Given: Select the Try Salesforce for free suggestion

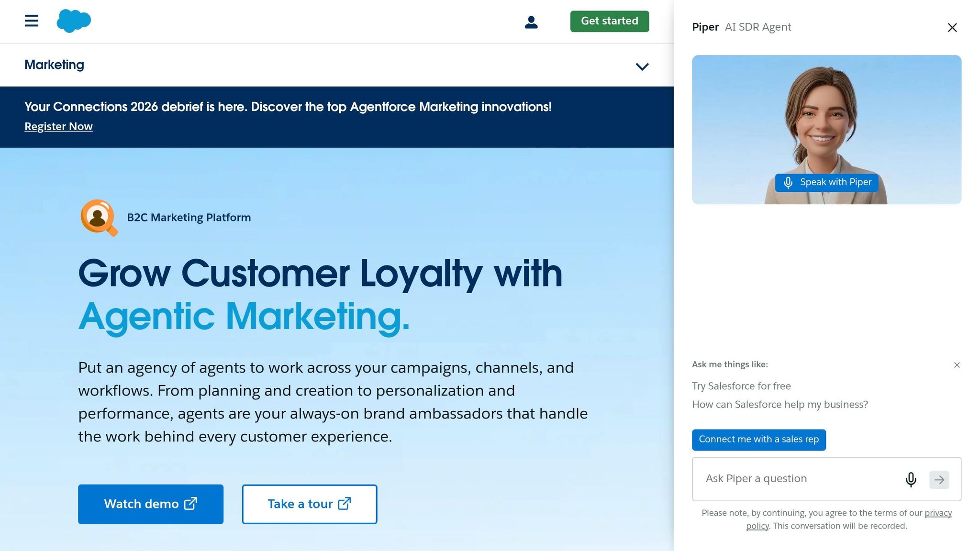Looking at the screenshot, I should [741, 386].
